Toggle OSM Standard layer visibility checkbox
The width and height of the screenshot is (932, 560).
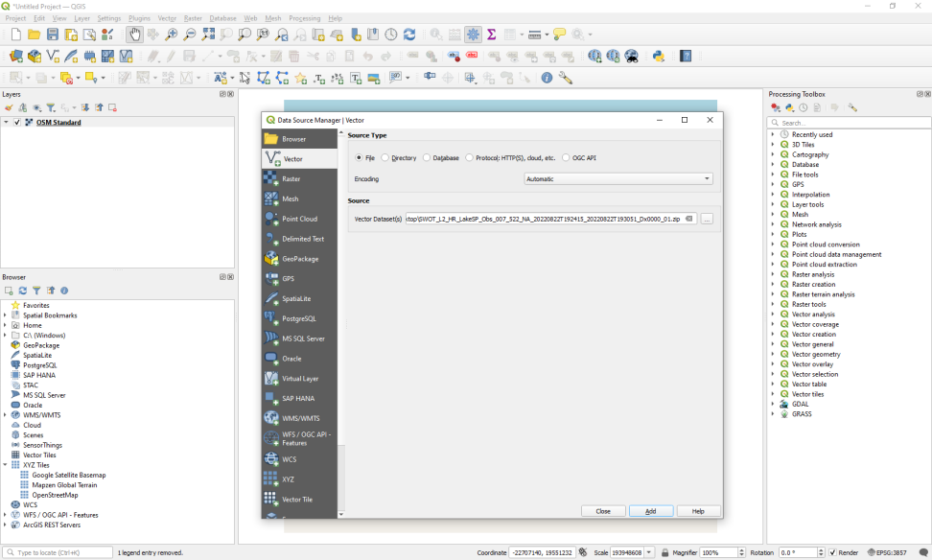pyautogui.click(x=17, y=123)
